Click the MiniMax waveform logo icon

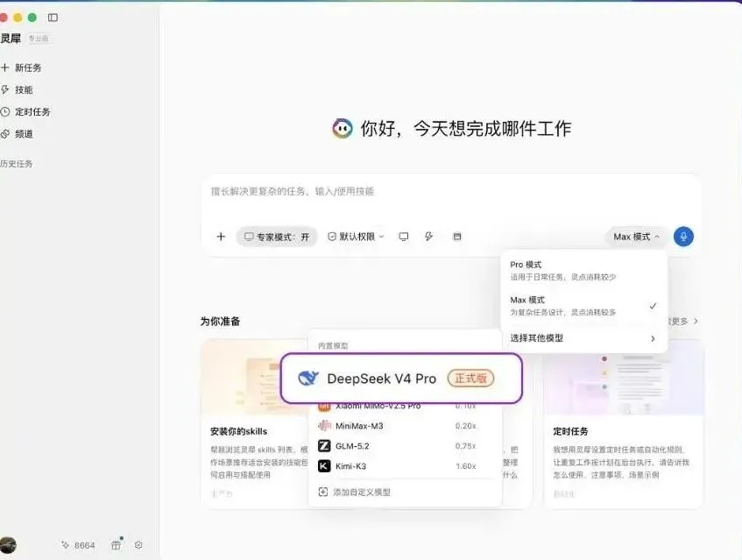click(x=324, y=426)
